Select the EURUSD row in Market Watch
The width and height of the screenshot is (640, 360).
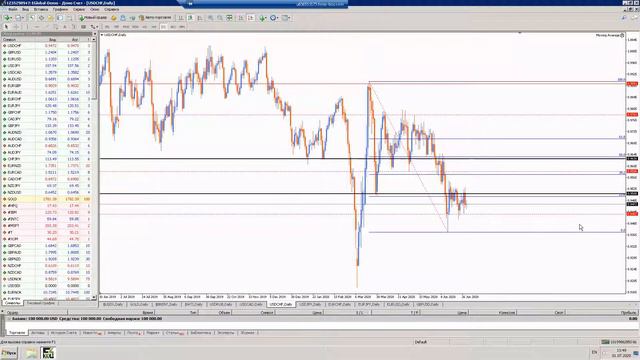click(47, 59)
